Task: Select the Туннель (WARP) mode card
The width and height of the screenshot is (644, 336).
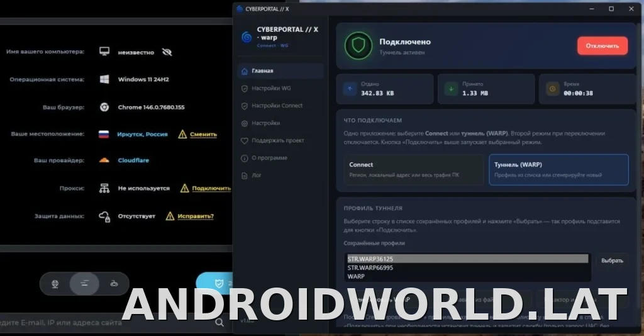Action: tap(558, 170)
